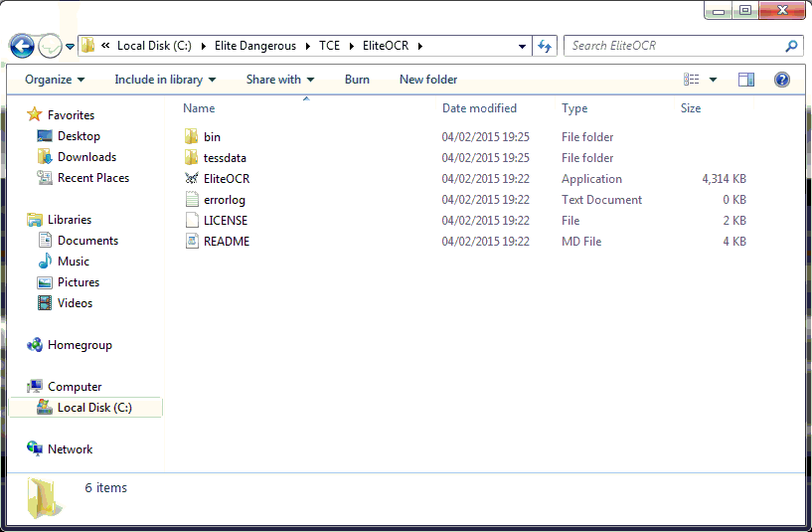
Task: Navigate to TCE breadcrumb folder
Action: pos(329,46)
